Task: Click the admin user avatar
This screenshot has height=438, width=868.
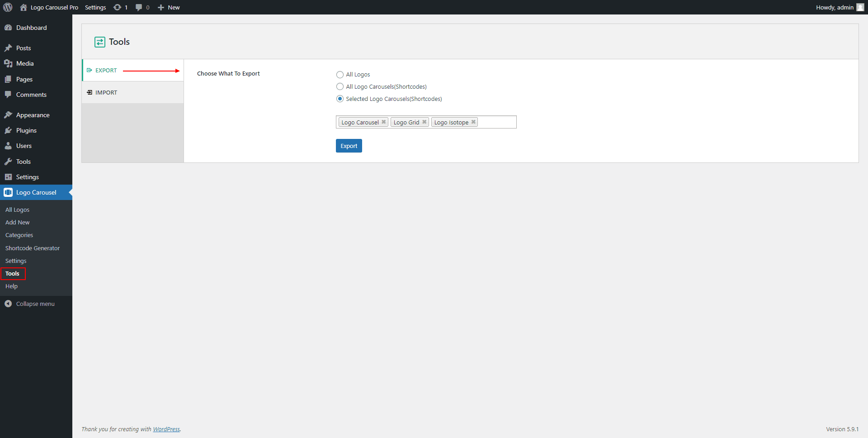Action: [860, 7]
